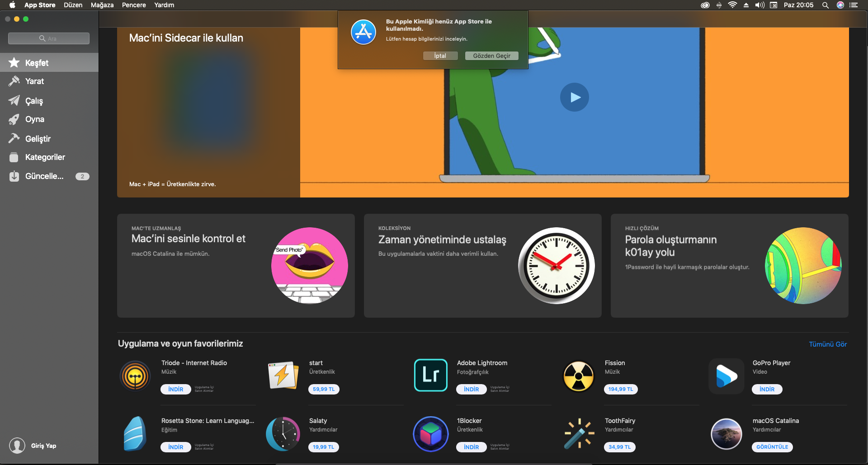Click İNDİR for Adobe Lightroom
This screenshot has height=465, width=868.
click(472, 389)
